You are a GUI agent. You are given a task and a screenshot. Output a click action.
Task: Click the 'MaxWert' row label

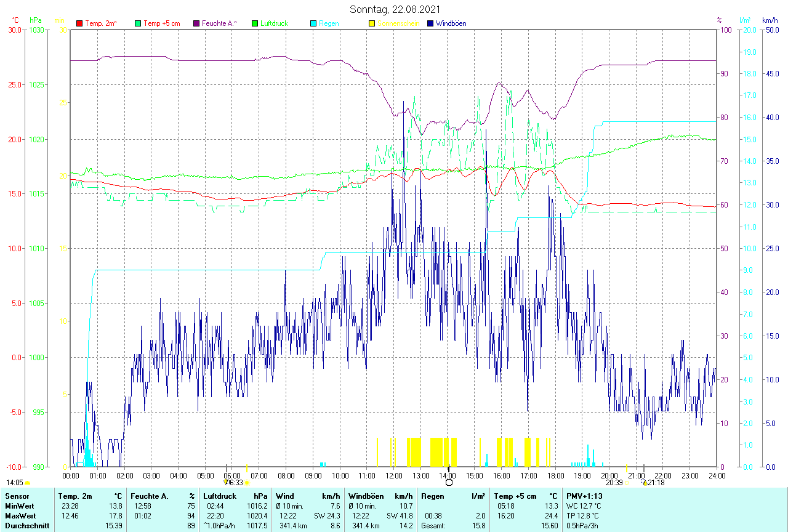point(19,515)
